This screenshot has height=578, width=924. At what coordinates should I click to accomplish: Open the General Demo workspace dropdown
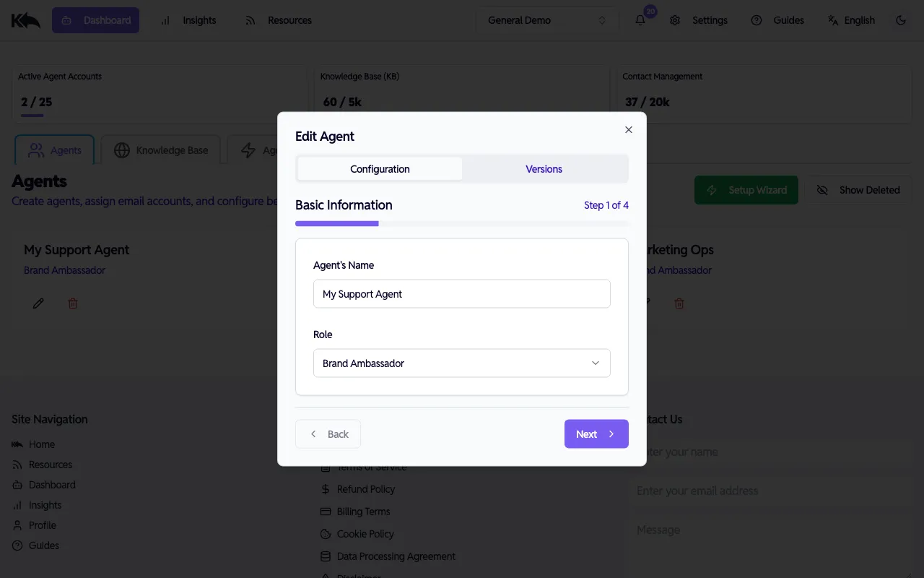[546, 20]
